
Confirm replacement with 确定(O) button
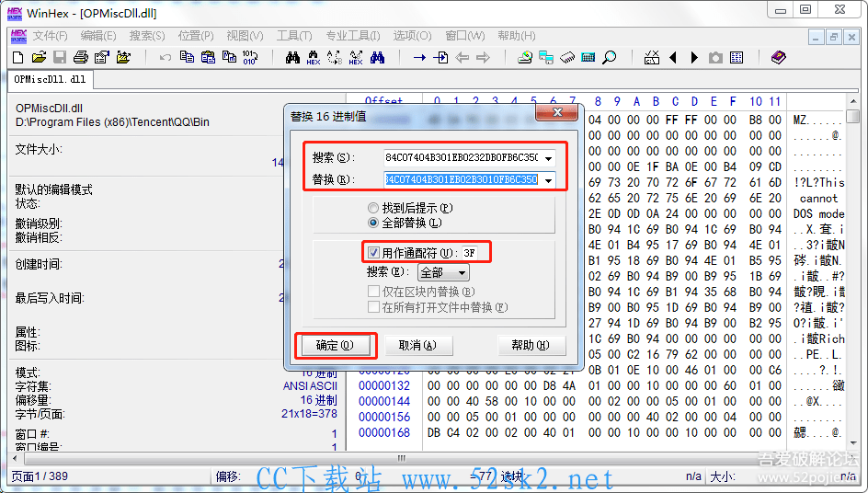click(x=335, y=346)
